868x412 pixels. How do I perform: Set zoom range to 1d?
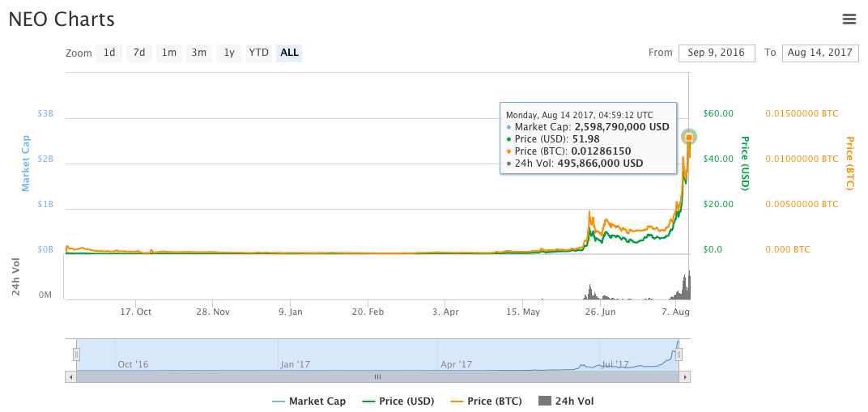[x=109, y=53]
